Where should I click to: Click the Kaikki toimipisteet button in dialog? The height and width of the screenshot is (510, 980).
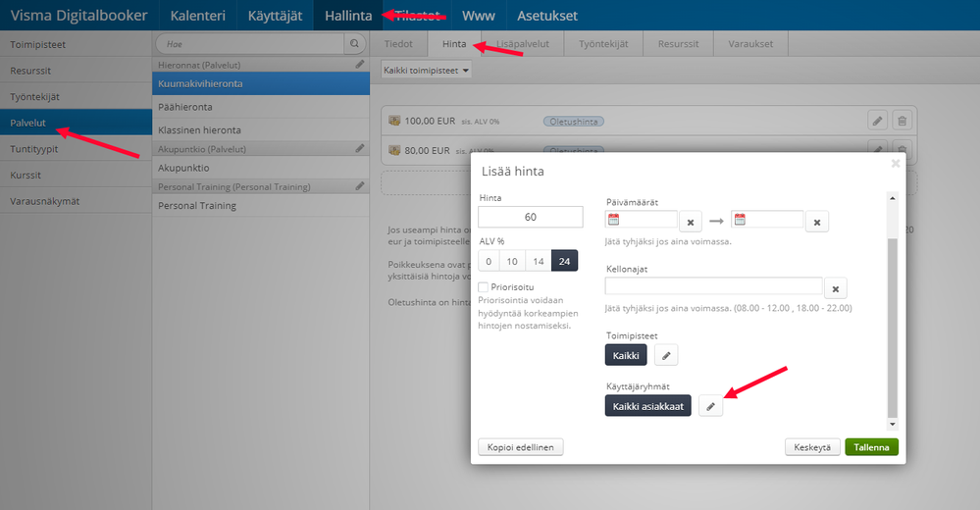coord(626,356)
